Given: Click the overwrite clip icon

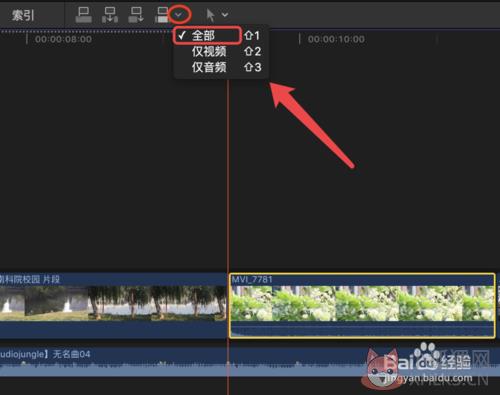Looking at the screenshot, I should 162,15.
